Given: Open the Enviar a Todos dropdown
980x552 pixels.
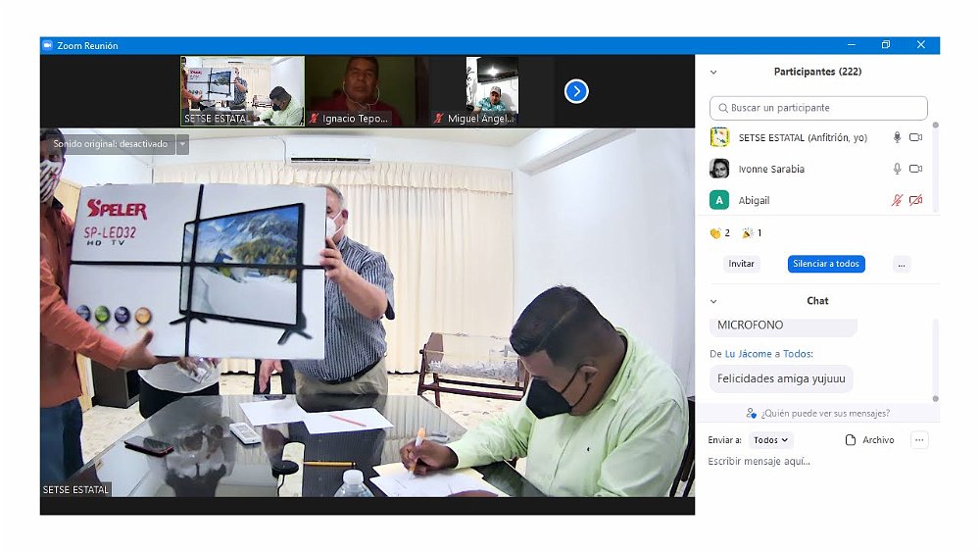Looking at the screenshot, I should coord(771,440).
